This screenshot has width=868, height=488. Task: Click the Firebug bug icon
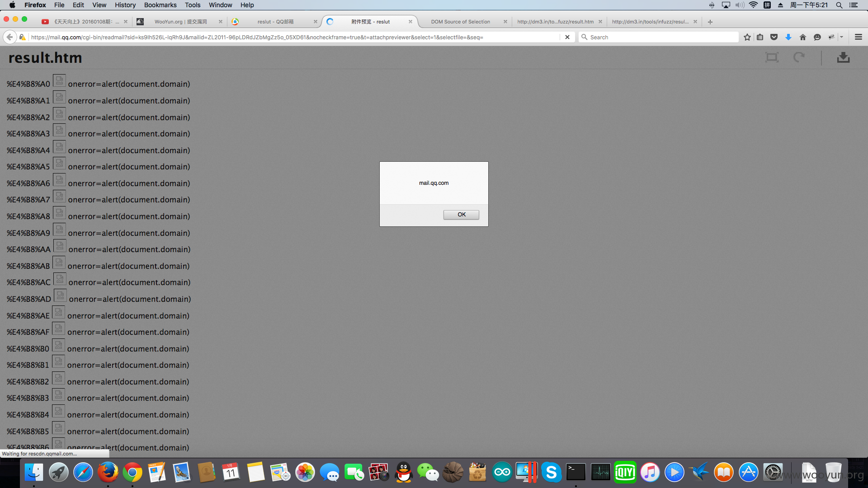[831, 37]
